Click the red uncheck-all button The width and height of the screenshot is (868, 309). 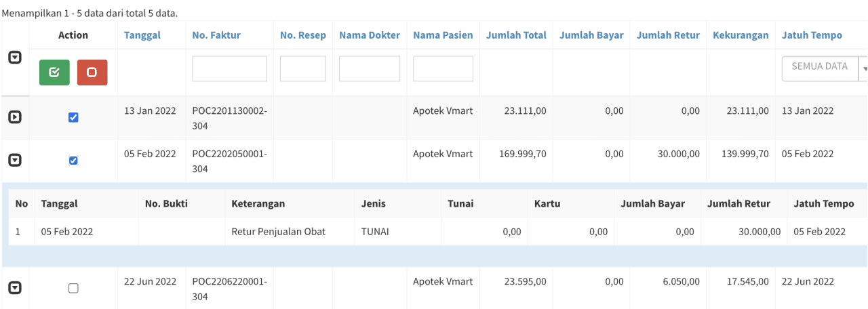tap(92, 73)
